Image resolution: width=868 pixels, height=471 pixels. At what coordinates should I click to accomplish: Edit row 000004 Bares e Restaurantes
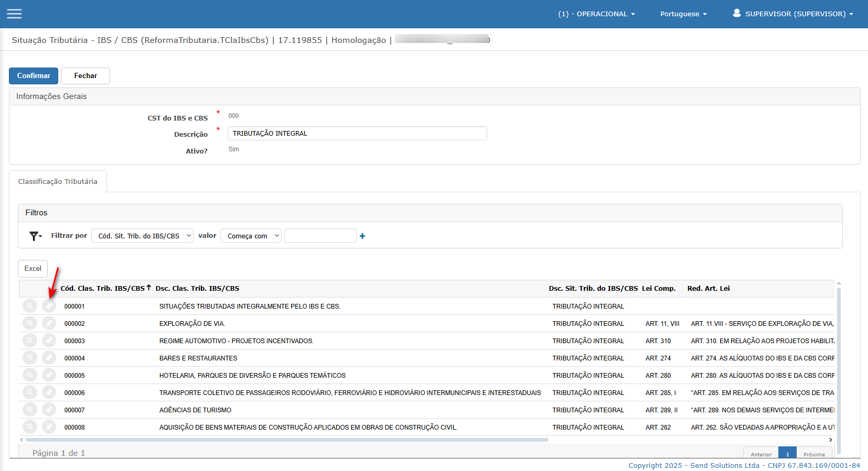point(49,358)
